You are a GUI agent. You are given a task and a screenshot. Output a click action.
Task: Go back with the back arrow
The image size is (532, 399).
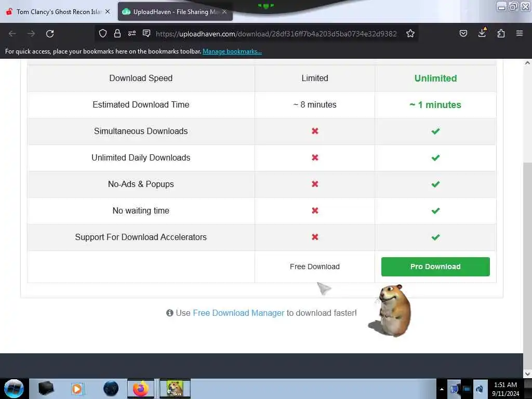click(x=12, y=34)
